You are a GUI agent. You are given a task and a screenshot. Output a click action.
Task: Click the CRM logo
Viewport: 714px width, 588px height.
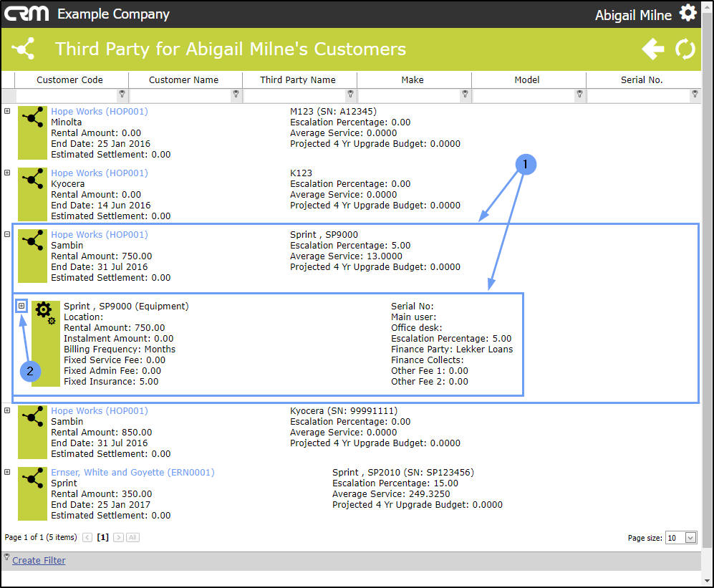(26, 14)
